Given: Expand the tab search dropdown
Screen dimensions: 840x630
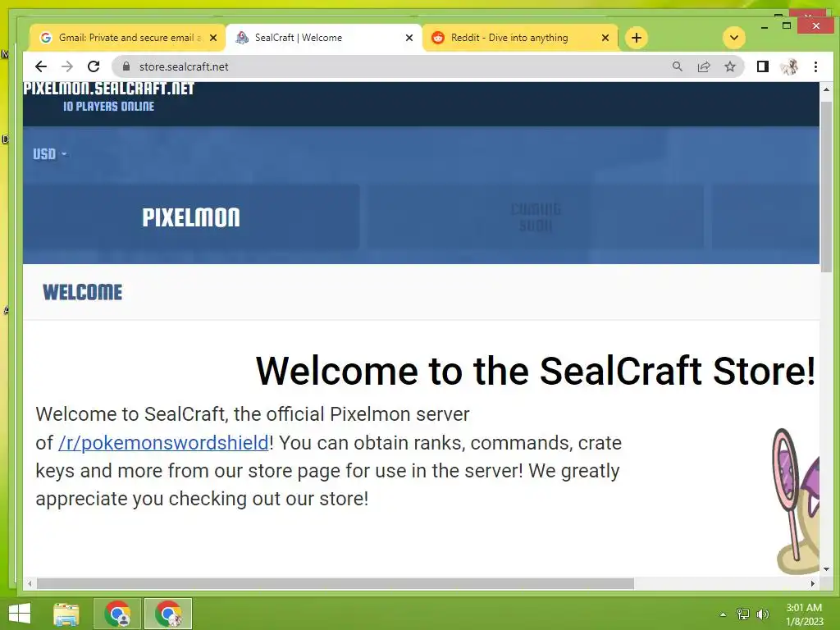Looking at the screenshot, I should tap(734, 38).
